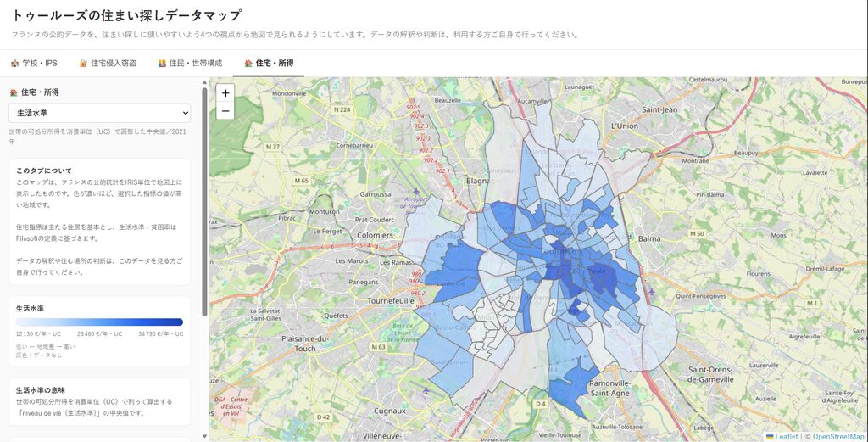Switch to 住宅侵入窃盗 tab
Viewport: 868px width, 442px height.
[108, 63]
